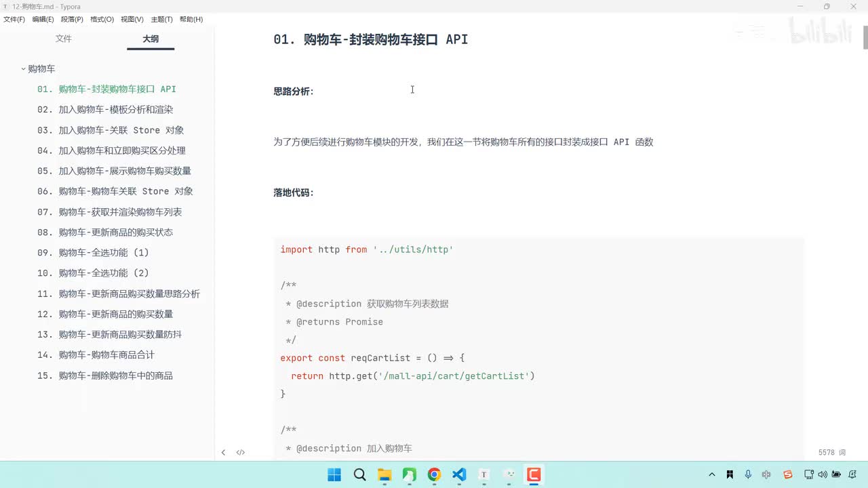Open the 视图(V) menu
This screenshot has width=868, height=488.
132,20
